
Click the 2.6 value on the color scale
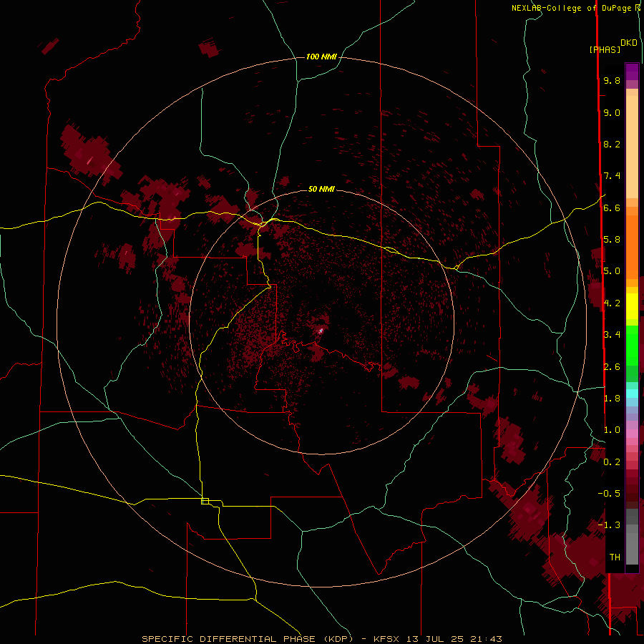pyautogui.click(x=612, y=367)
